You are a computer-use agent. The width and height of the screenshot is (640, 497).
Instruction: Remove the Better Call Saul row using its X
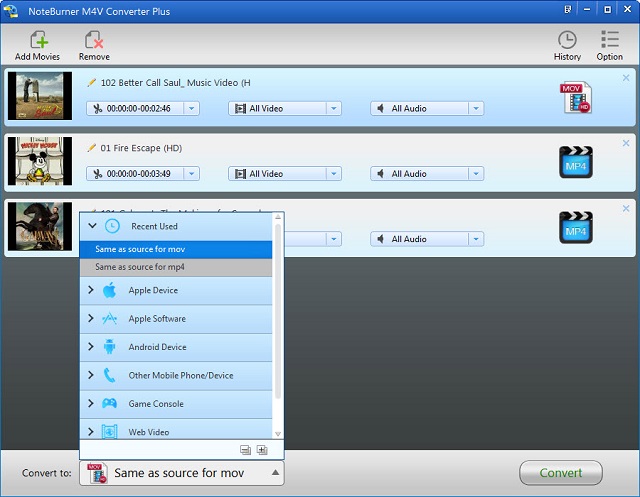[626, 78]
